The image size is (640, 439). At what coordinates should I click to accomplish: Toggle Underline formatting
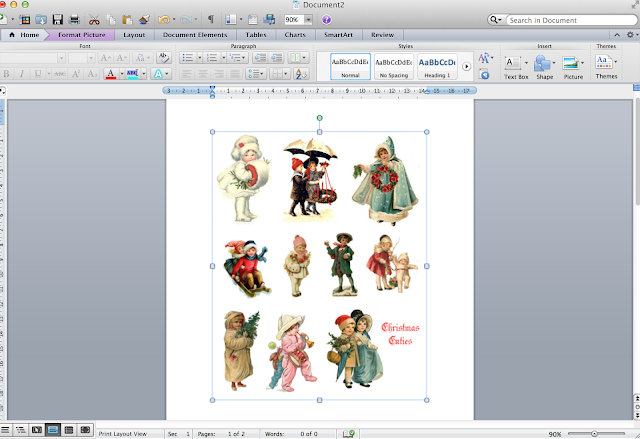pos(38,74)
